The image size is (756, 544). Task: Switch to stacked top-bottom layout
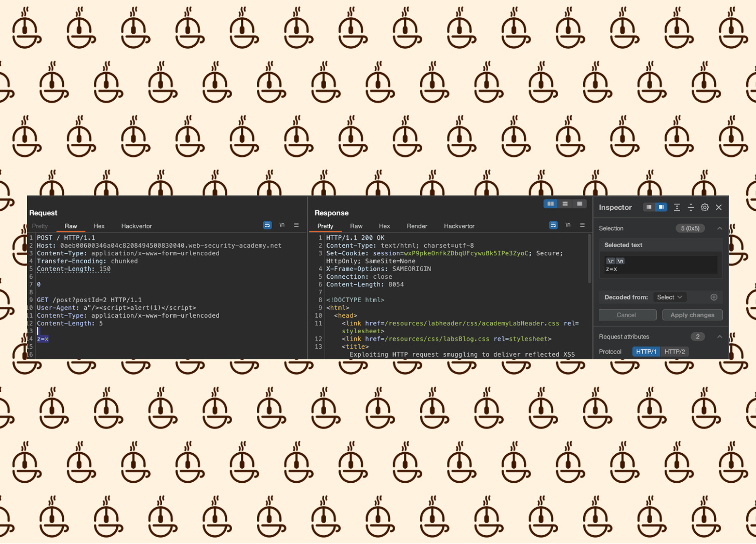(565, 204)
